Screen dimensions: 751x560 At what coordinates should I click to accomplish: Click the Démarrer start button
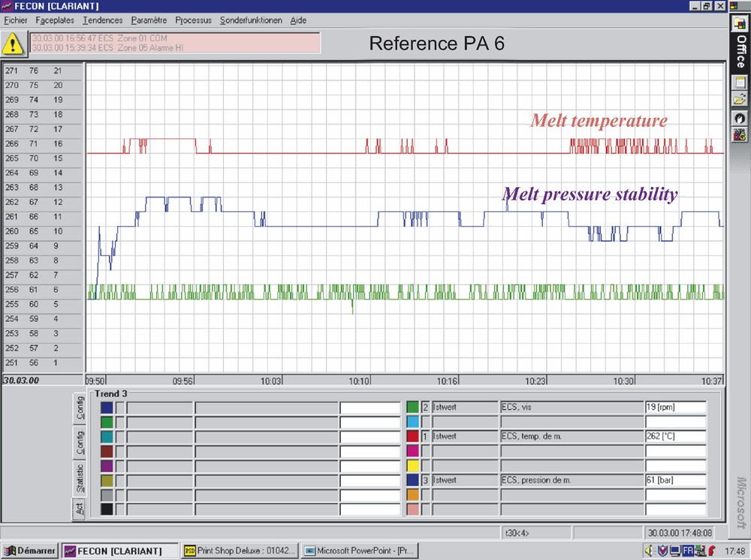point(29,551)
